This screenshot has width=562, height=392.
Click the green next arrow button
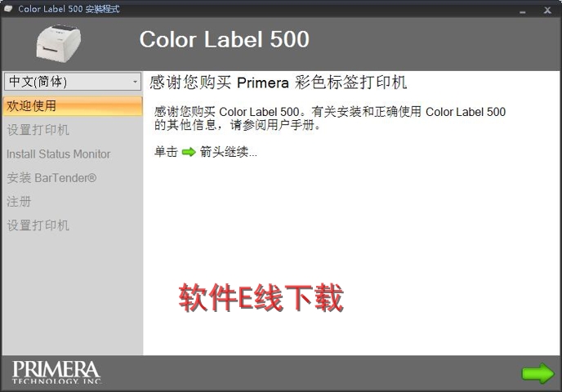coord(537,374)
